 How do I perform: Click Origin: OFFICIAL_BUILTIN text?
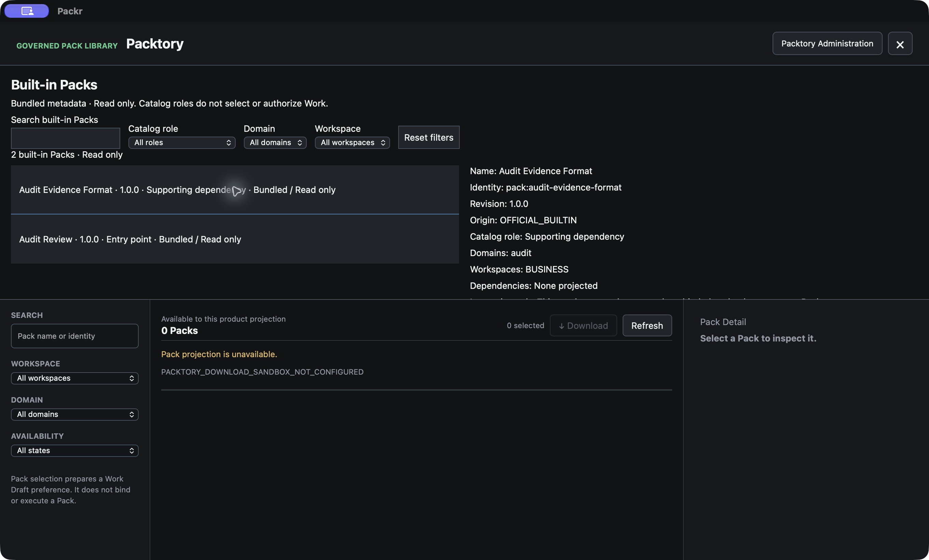coord(523,221)
